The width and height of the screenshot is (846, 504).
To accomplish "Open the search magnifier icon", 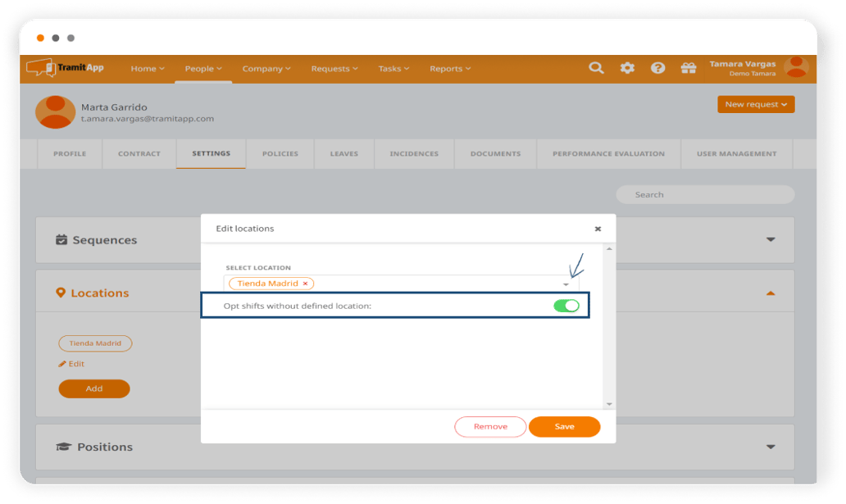I will (x=596, y=68).
